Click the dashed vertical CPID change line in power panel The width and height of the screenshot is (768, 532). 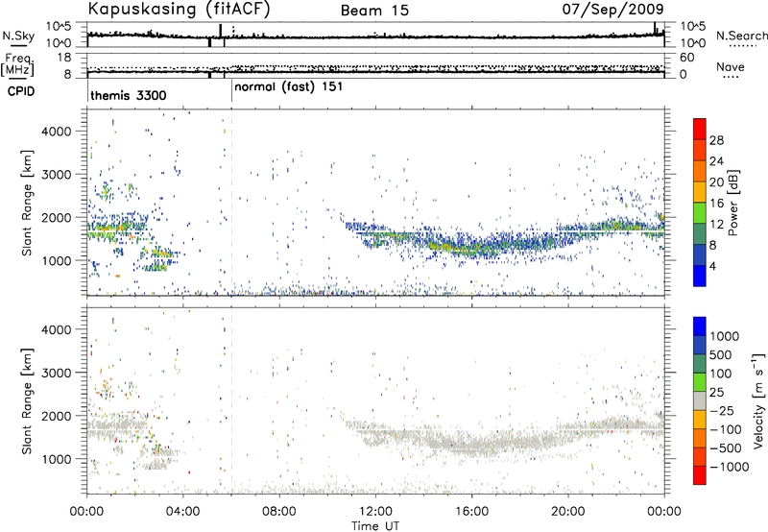coord(231,203)
